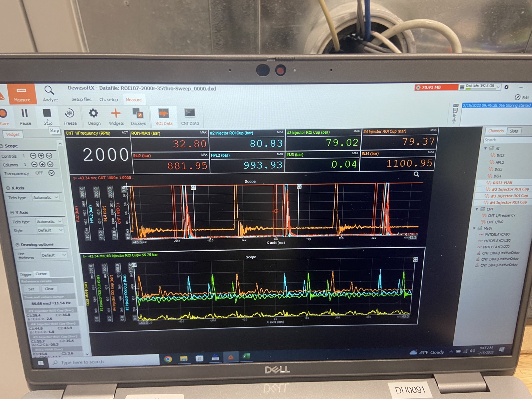Image resolution: width=532 pixels, height=399 pixels.
Task: Open the Columns row dropdown arrow
Action: click(x=50, y=164)
